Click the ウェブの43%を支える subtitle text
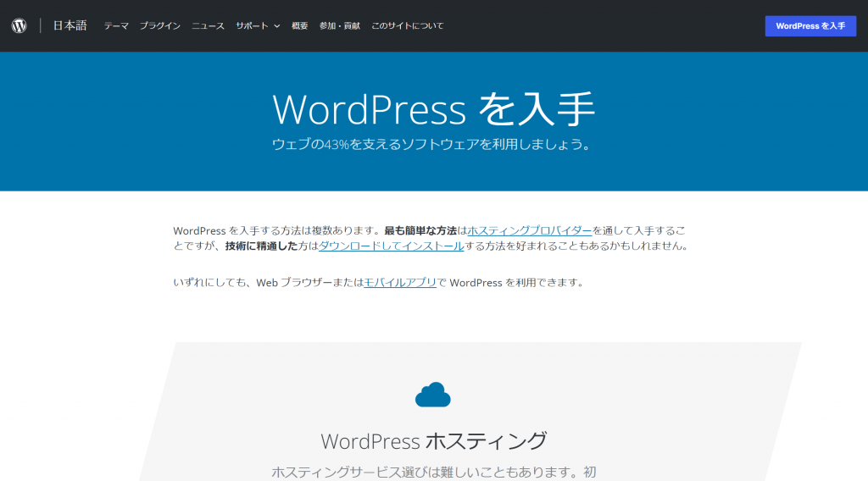This screenshot has height=481, width=868. [431, 144]
